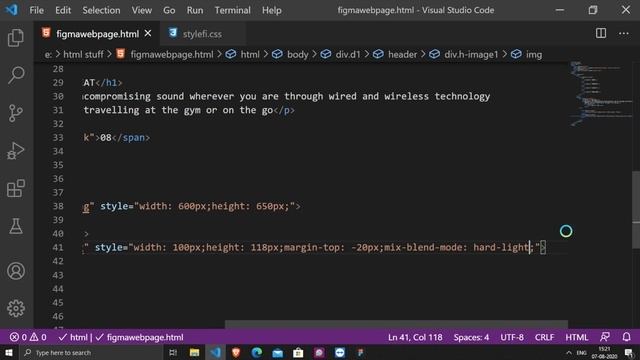Screen dimensions: 640x360
Task: Open the Run and Debug view
Action: [16, 151]
